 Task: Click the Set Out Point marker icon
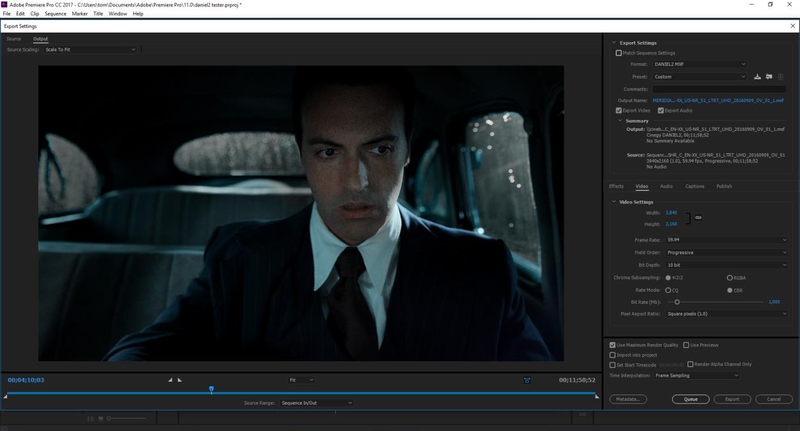pyautogui.click(x=180, y=380)
